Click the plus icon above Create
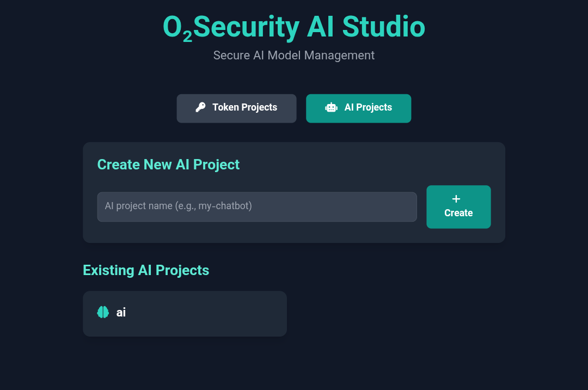588x390 pixels. pyautogui.click(x=456, y=199)
